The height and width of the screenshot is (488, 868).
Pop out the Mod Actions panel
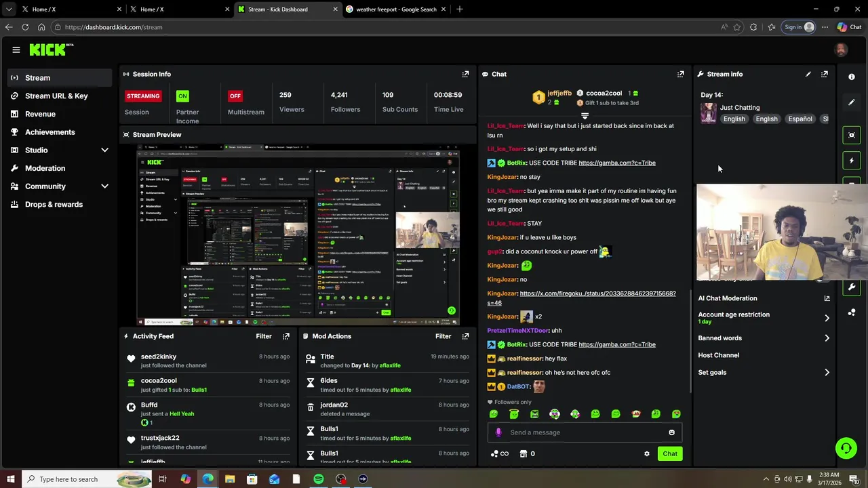[x=465, y=336]
